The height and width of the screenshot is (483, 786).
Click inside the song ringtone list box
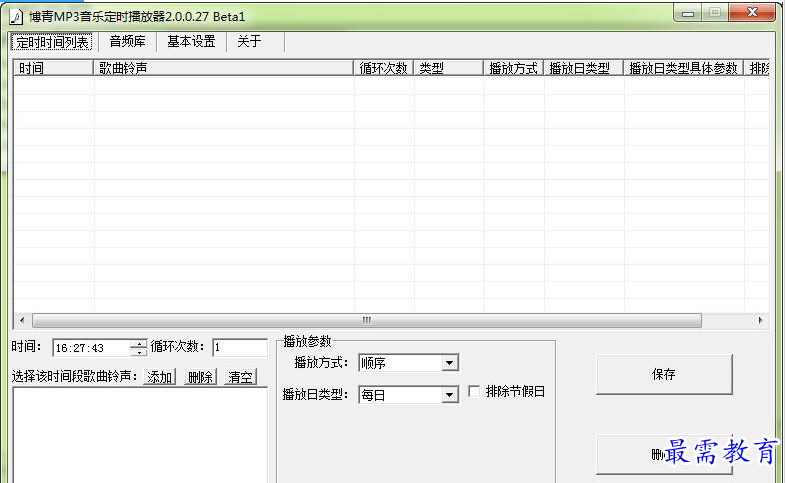pos(140,435)
